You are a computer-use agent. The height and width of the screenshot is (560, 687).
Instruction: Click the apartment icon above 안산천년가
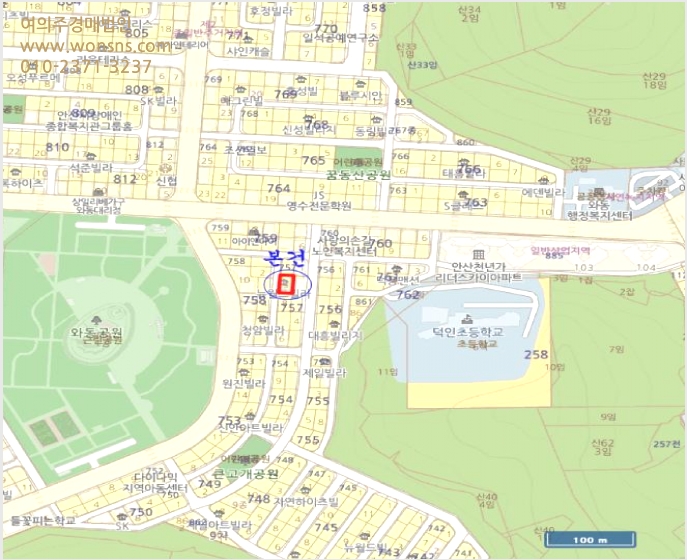point(478,254)
